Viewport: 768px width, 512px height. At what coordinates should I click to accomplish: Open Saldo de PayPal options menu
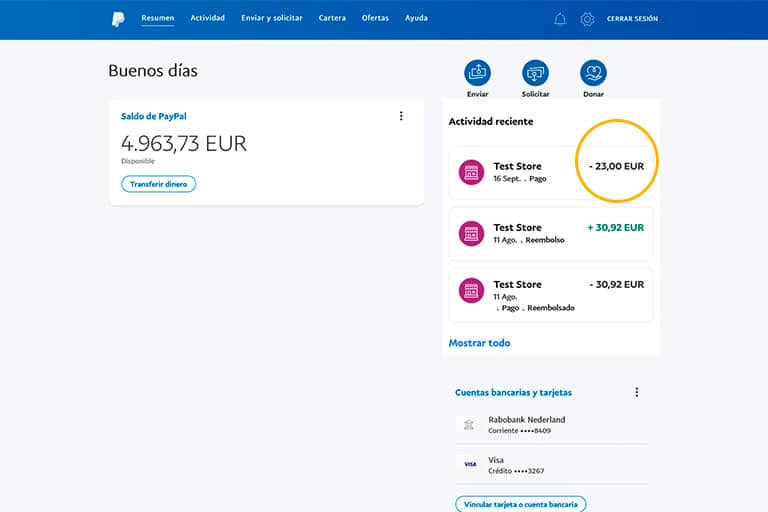pos(401,116)
